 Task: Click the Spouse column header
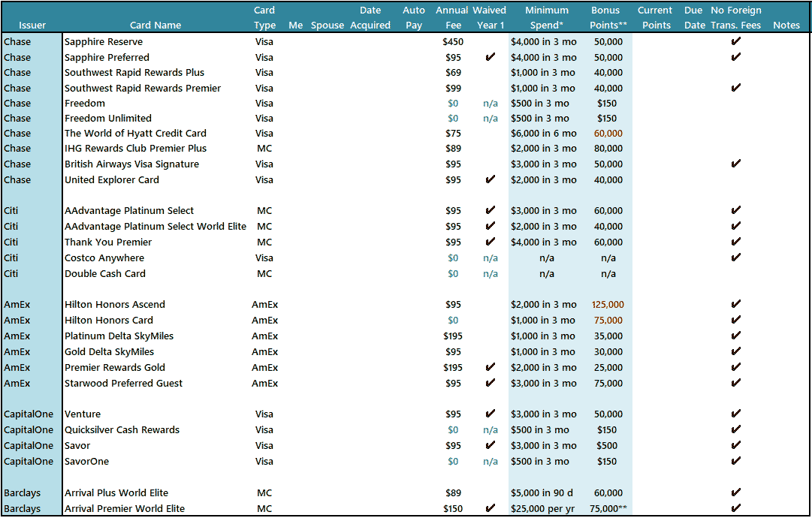pyautogui.click(x=328, y=25)
